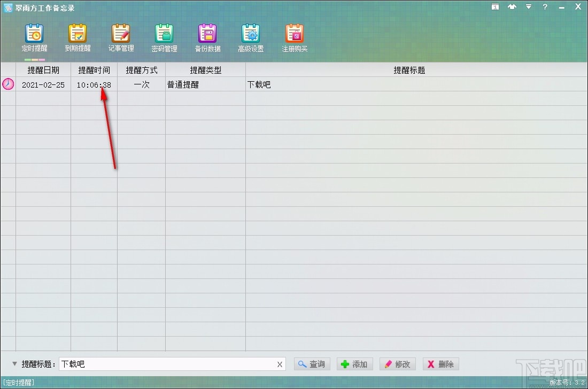Screen dimensions: 588x389
Task: Click the help question mark icon
Action: [545, 7]
